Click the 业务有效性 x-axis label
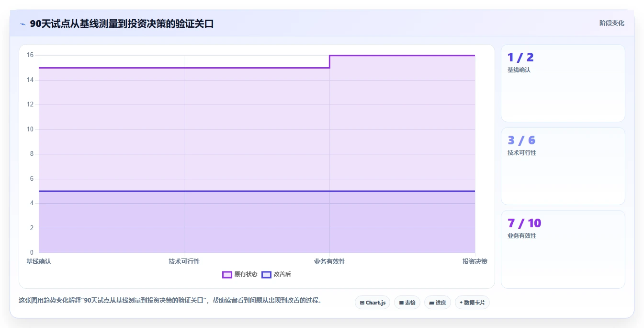This screenshot has width=644, height=328. 329,261
